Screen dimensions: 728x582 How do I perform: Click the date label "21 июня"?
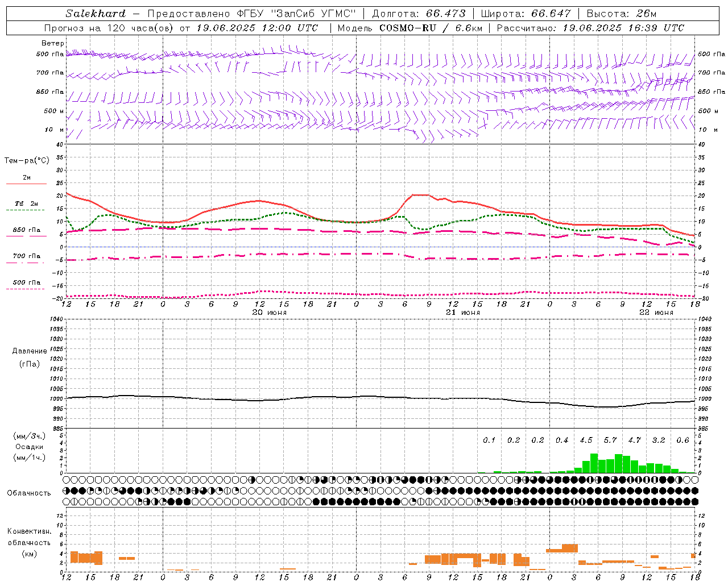463,313
